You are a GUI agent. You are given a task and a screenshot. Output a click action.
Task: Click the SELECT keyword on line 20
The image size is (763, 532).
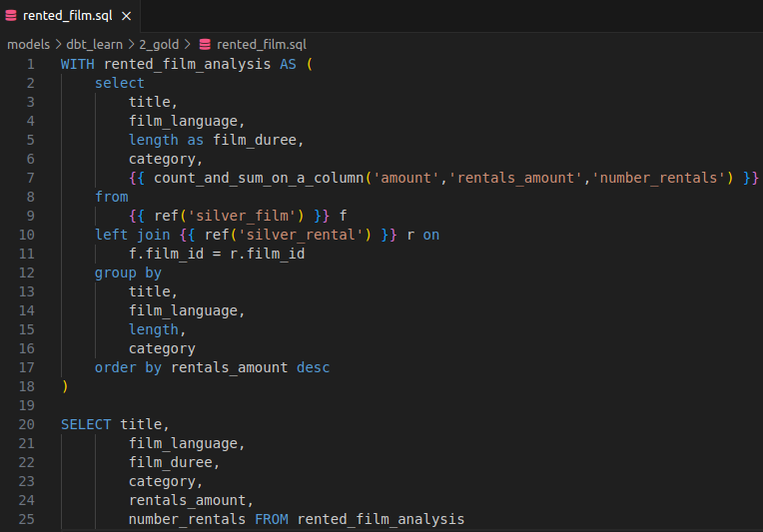click(x=86, y=424)
